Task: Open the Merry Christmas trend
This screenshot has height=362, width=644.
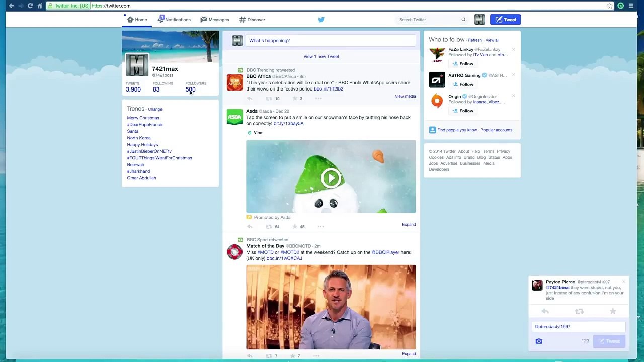Action: pyautogui.click(x=143, y=118)
